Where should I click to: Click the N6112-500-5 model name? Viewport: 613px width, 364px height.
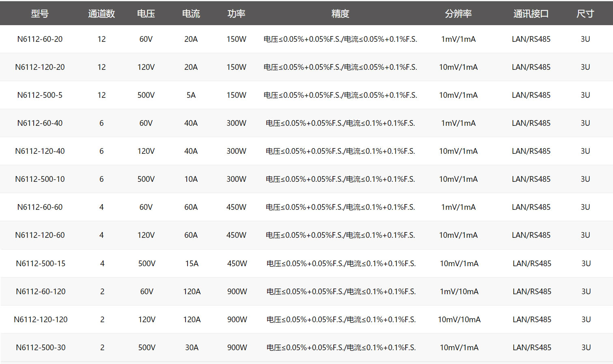click(40, 95)
